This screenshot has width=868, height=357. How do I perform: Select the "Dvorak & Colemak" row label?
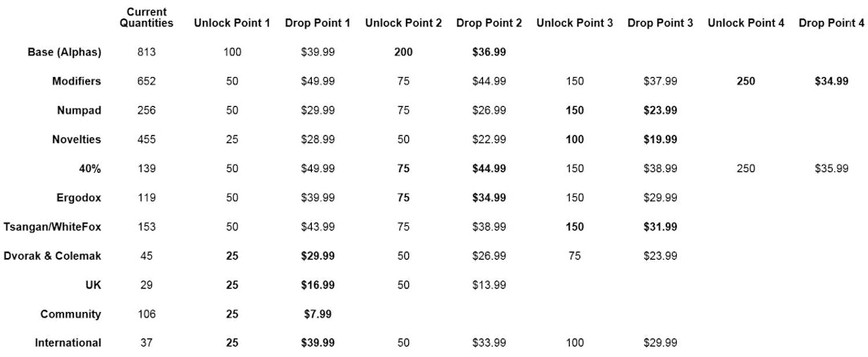pyautogui.click(x=53, y=256)
